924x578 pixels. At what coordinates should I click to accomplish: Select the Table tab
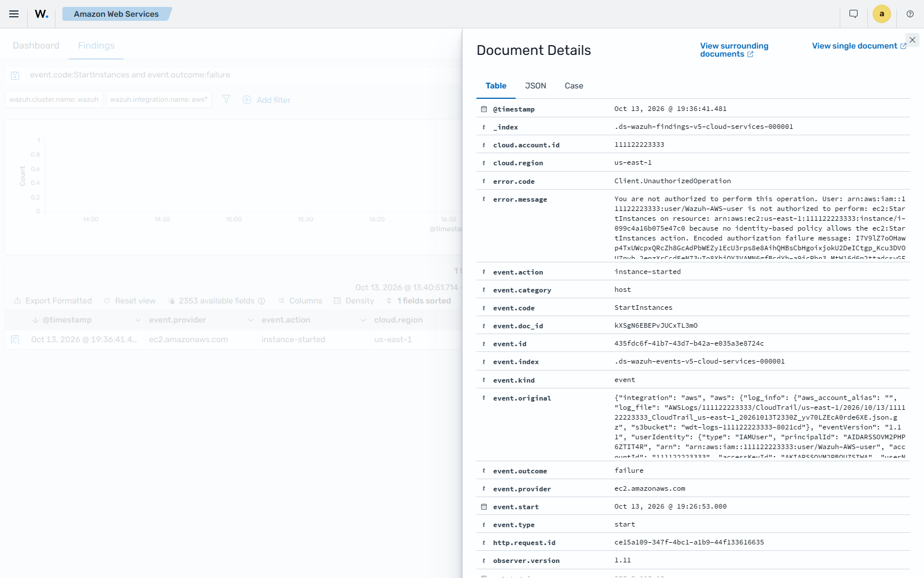495,86
